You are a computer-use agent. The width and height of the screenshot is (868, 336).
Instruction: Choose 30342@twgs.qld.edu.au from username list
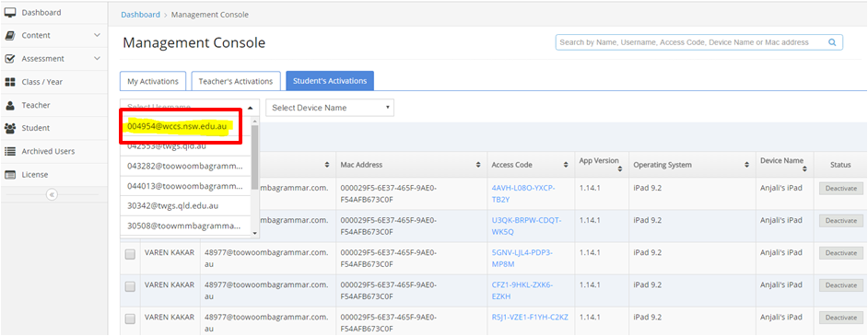185,206
